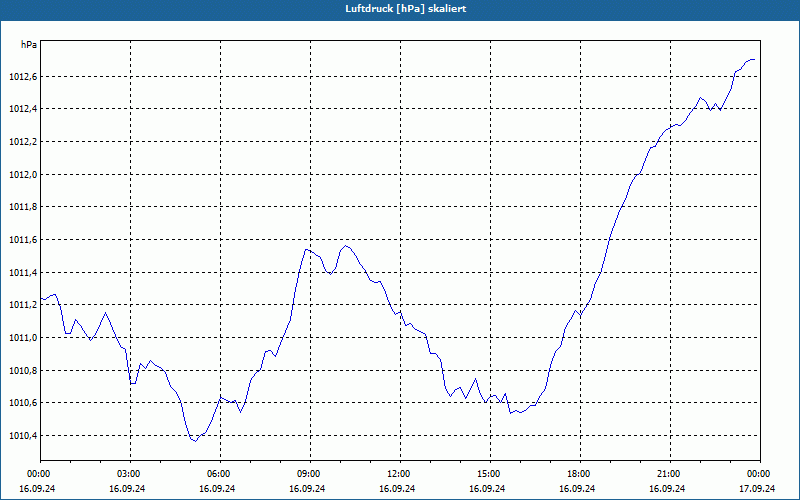Click the '21:00' time axis label
Viewport: 800px width, 500px height.
(x=670, y=474)
